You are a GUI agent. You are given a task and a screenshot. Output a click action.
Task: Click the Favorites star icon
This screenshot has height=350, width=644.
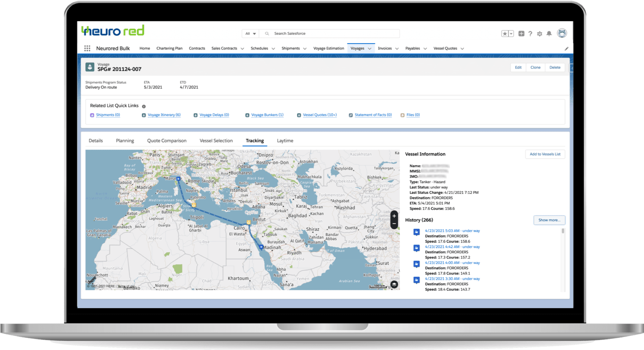point(505,34)
